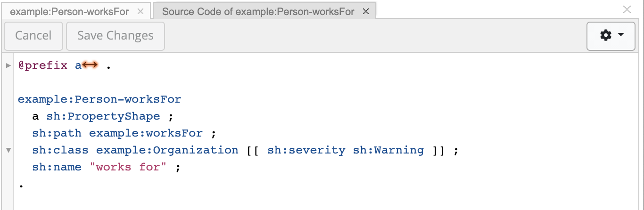Close the example:Person-worksFor tab

tap(140, 12)
